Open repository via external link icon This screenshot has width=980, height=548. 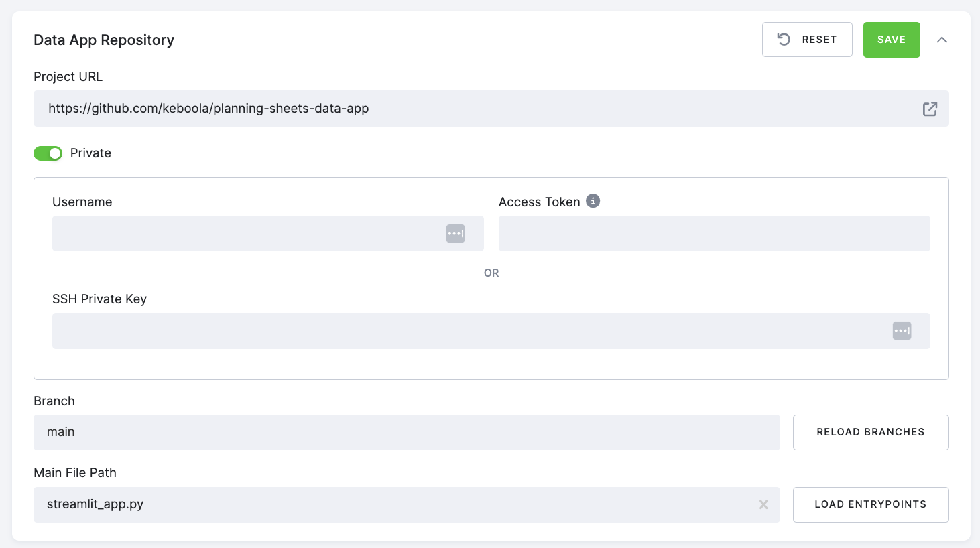930,108
